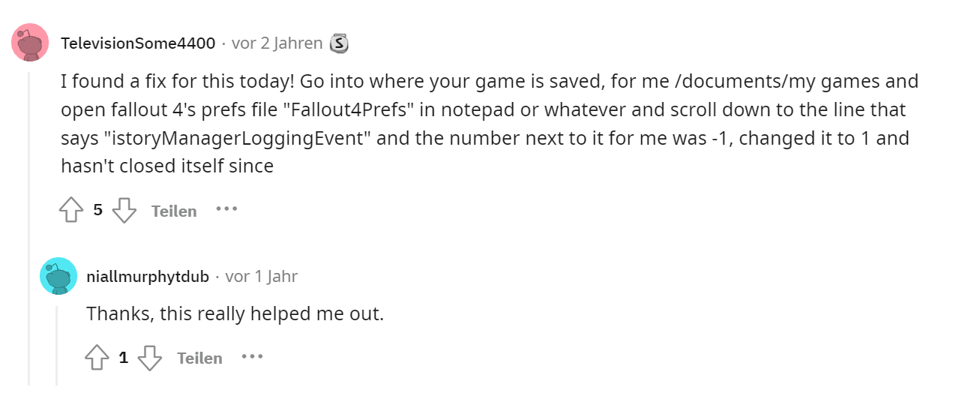The image size is (980, 408).
Task: Click the vote count 5
Action: tap(97, 210)
